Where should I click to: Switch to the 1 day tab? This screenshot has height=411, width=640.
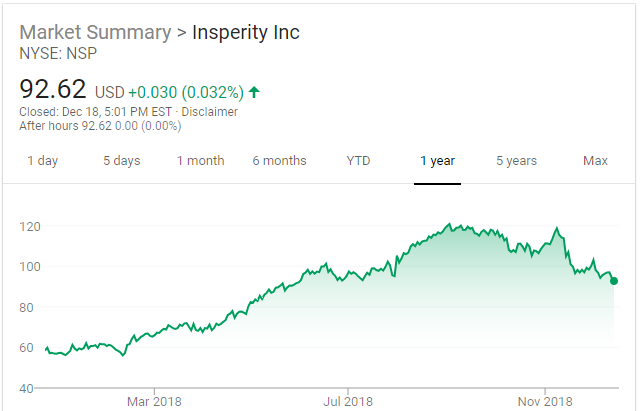42,161
